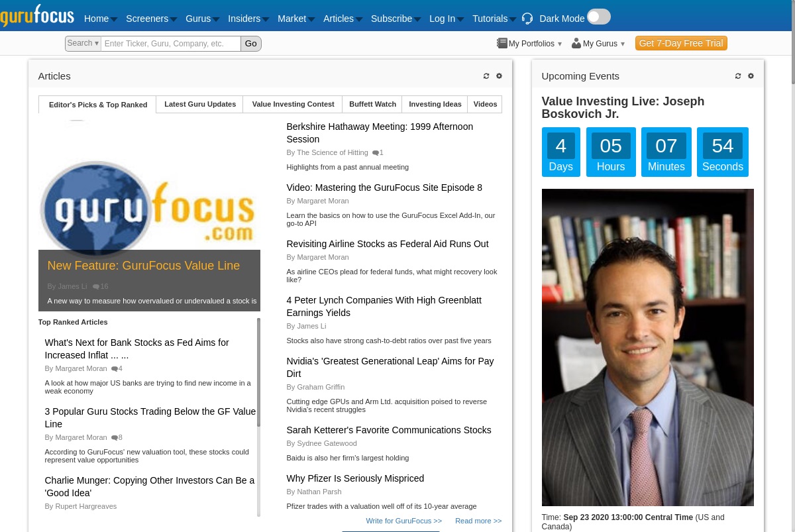Open Write for GuruFocus link
This screenshot has width=795, height=532.
pos(404,521)
